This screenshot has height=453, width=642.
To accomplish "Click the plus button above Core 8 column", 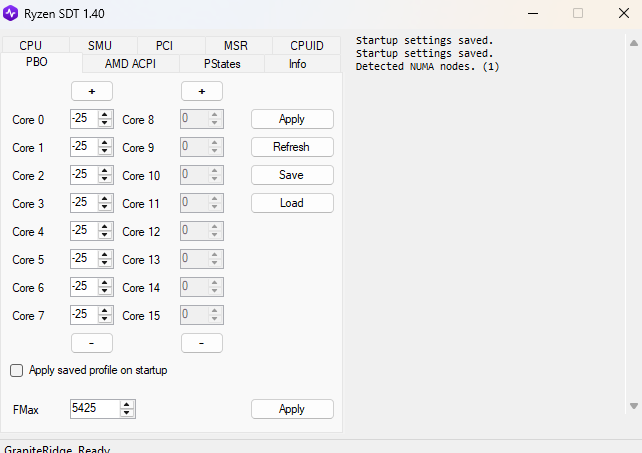I will tap(202, 91).
